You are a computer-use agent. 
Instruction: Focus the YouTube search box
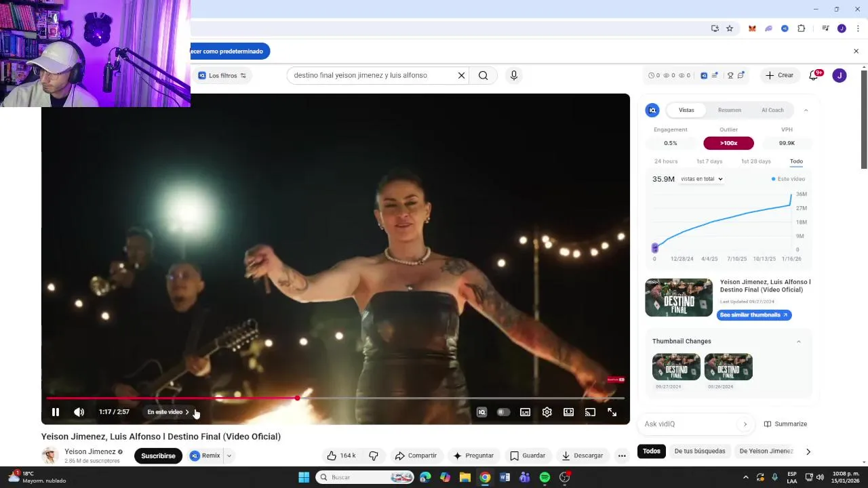pos(373,75)
